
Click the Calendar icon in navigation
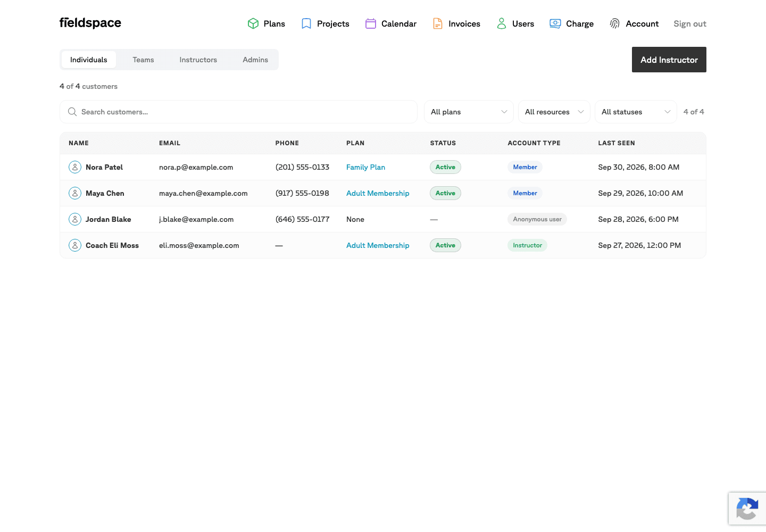point(371,23)
